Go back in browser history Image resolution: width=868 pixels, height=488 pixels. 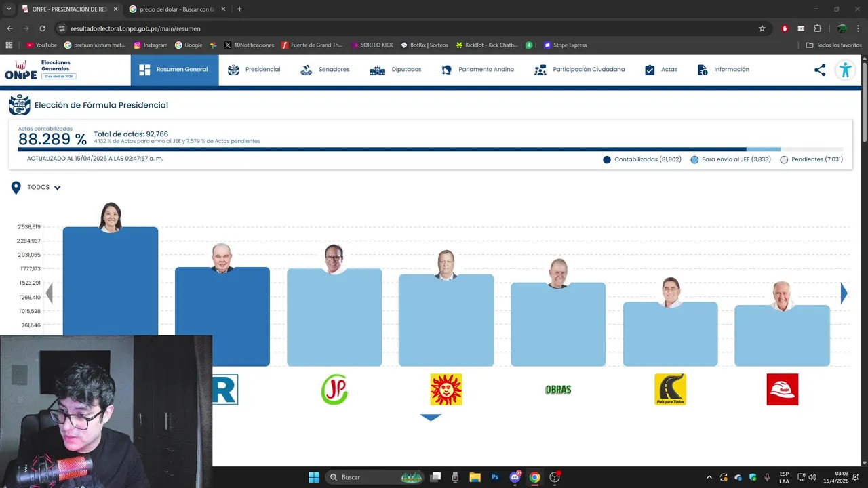point(9,28)
